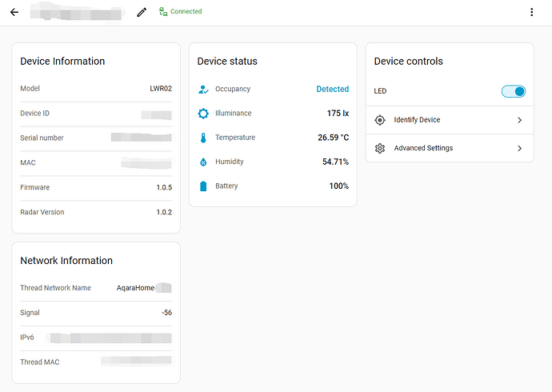Screen dimensions: 552x392
Task: Click the Occupancy label
Action: pos(233,90)
